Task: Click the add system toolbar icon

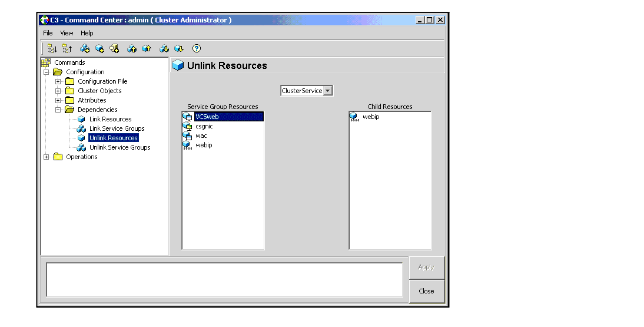Action: (x=114, y=49)
